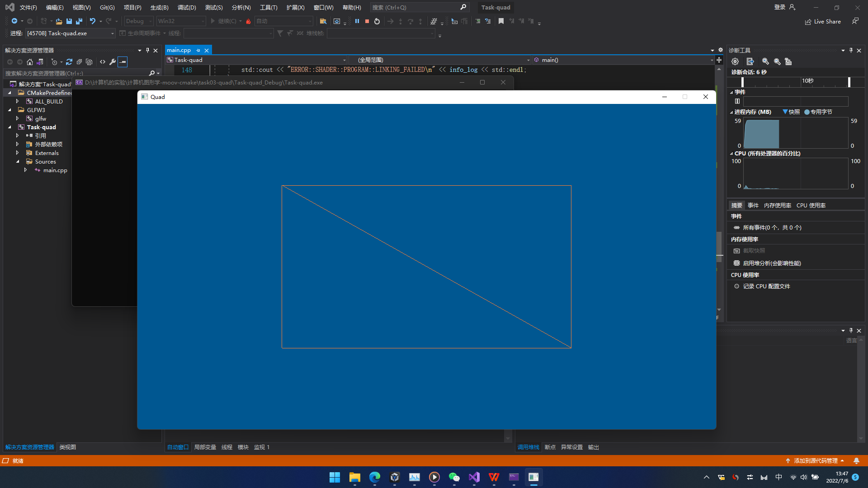
Task: Click the Save All icon in toolbar
Action: pos(79,21)
